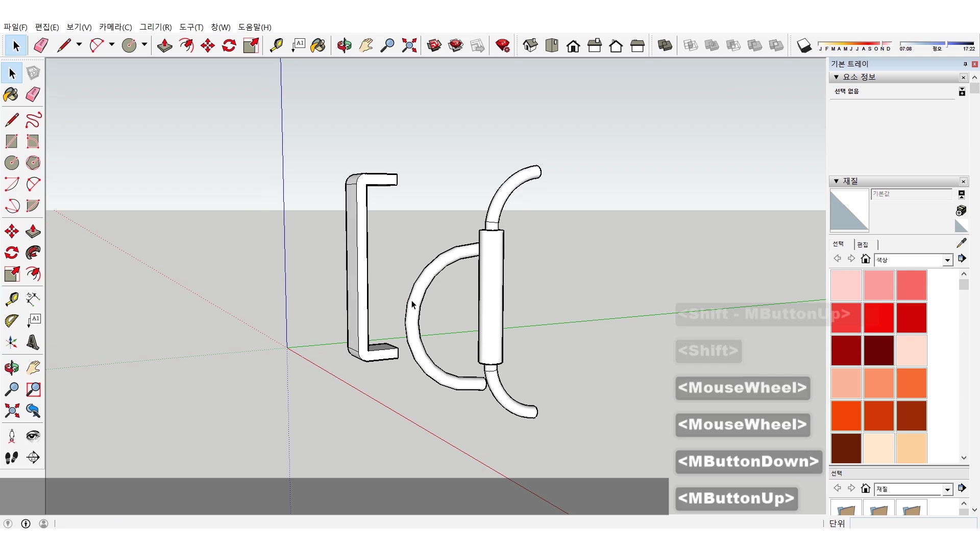Select the Orbit tool in left toolbar

coord(11,367)
